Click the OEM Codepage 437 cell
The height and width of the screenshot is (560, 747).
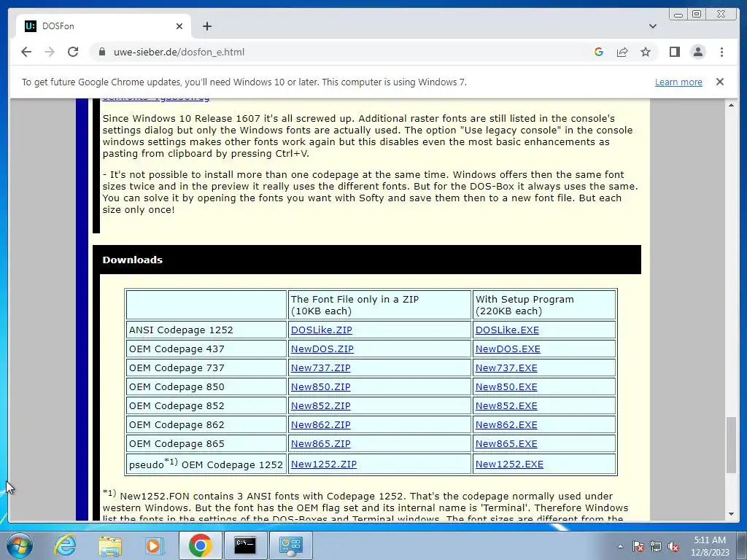(x=206, y=349)
